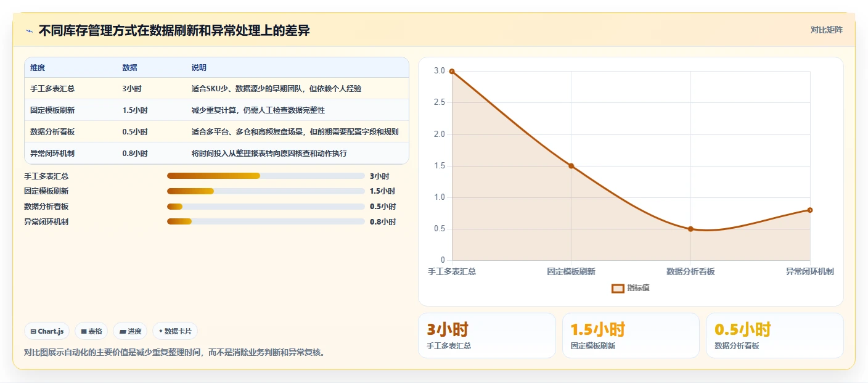Click the 手工多表汇总 progress label

click(46, 176)
